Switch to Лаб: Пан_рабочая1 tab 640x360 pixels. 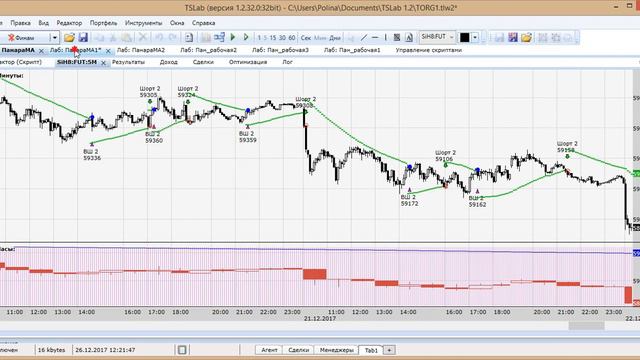click(352, 50)
